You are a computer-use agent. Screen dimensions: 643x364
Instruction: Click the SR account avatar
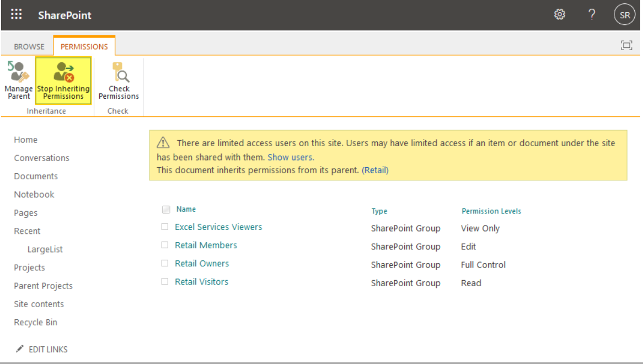point(624,14)
